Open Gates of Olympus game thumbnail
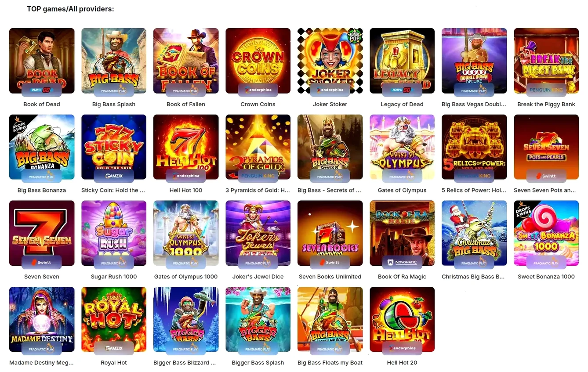Image resolution: width=588 pixels, height=372 pixels. coord(402,147)
